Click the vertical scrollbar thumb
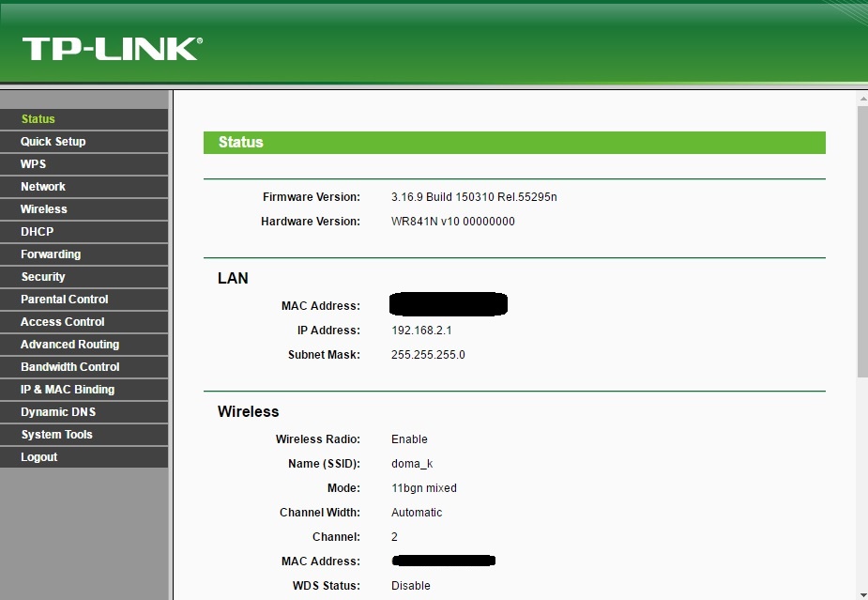 click(x=862, y=241)
